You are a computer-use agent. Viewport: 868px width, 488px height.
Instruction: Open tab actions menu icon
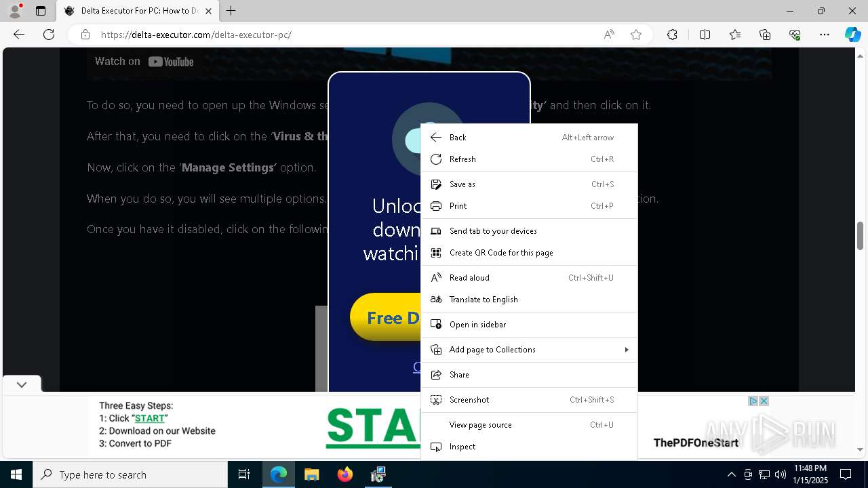pyautogui.click(x=41, y=11)
